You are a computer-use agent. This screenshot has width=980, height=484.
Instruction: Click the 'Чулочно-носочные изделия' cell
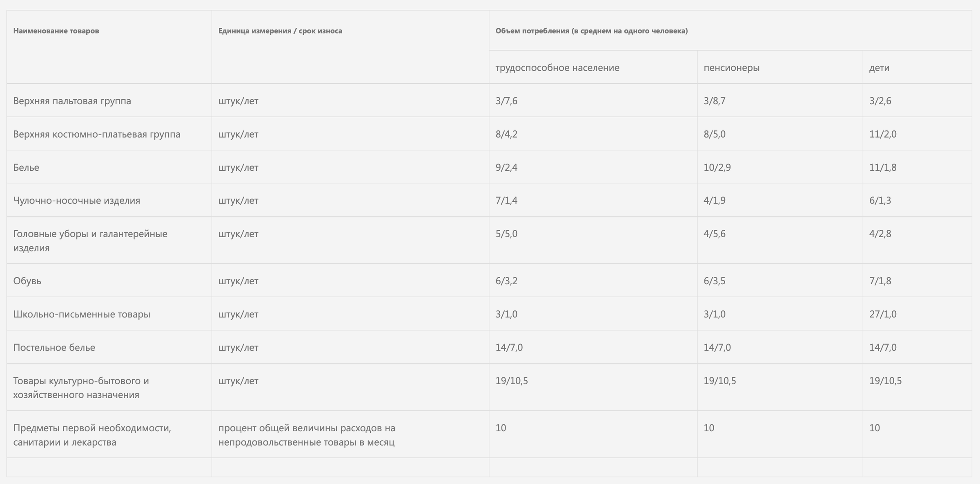coord(77,201)
